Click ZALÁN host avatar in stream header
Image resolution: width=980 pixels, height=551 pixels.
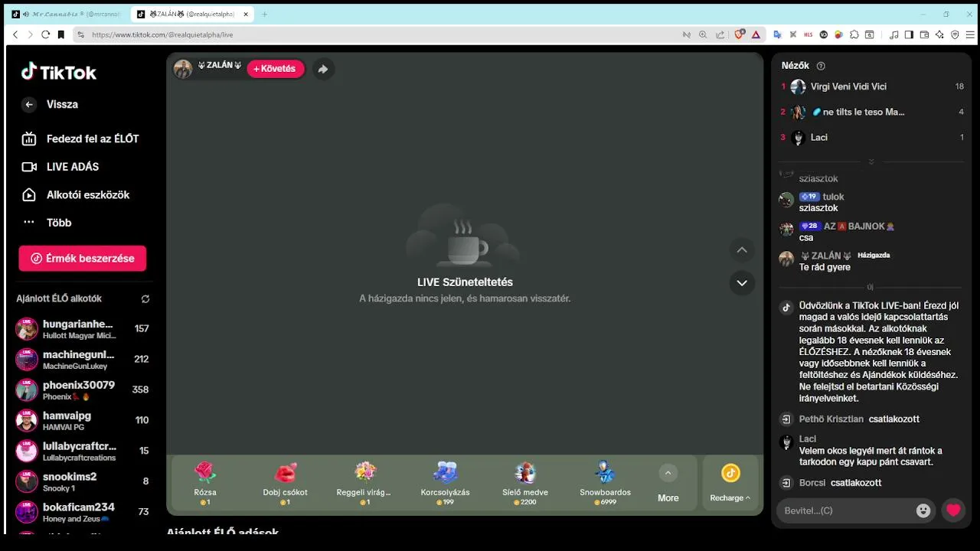183,69
